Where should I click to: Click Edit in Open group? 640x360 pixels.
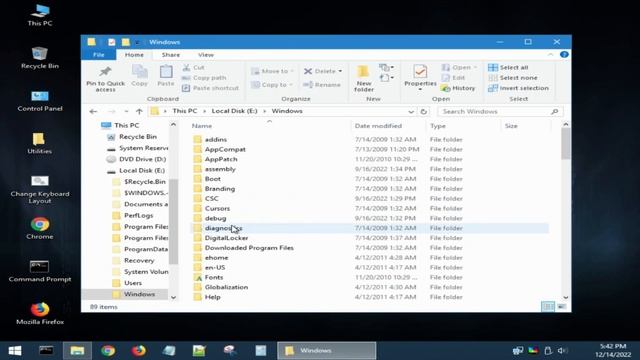tap(453, 78)
